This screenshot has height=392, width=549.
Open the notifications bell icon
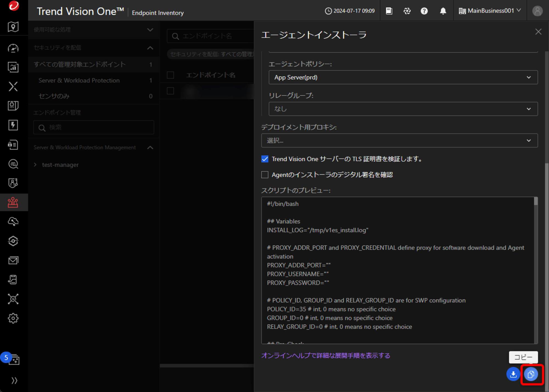(x=443, y=11)
